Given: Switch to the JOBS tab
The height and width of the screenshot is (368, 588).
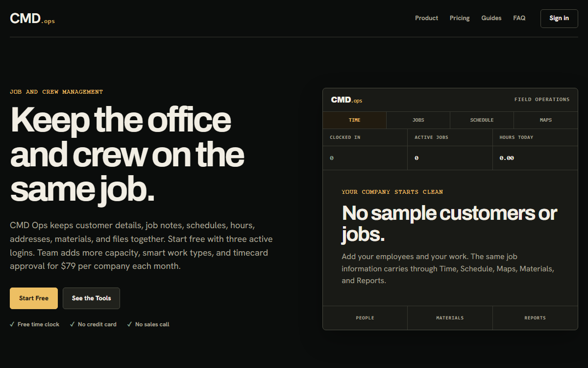Looking at the screenshot, I should tap(418, 120).
